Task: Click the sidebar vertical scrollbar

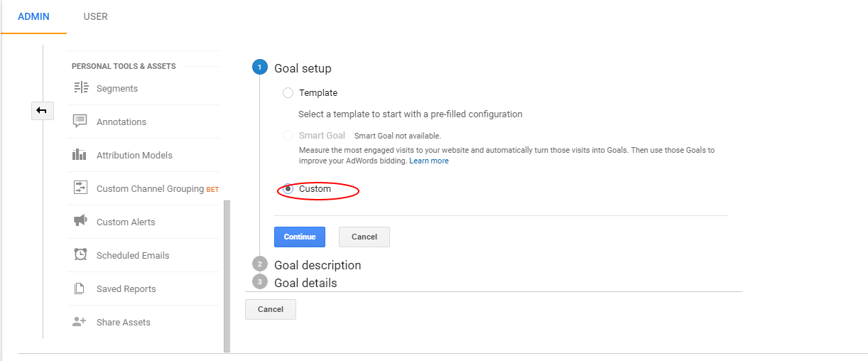Action: (227, 276)
